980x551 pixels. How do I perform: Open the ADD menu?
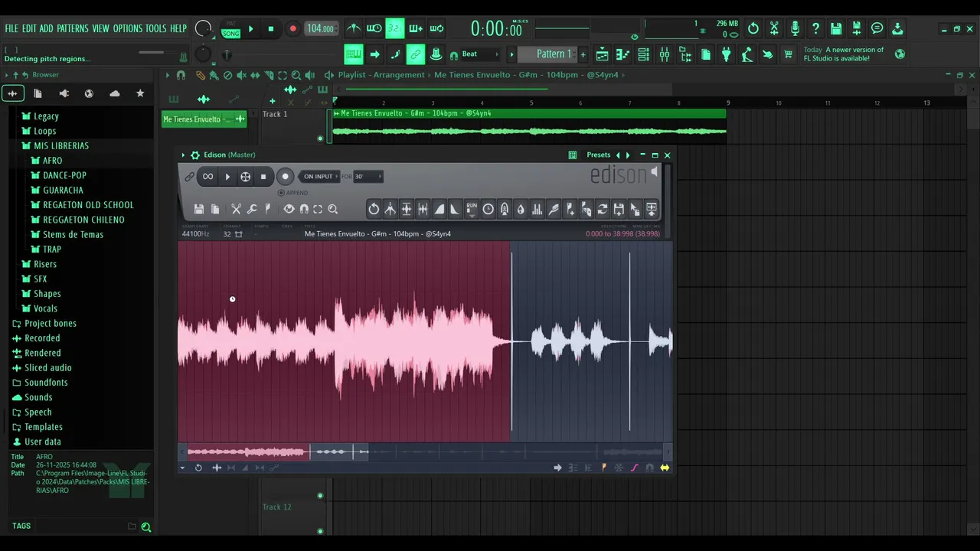pyautogui.click(x=47, y=28)
